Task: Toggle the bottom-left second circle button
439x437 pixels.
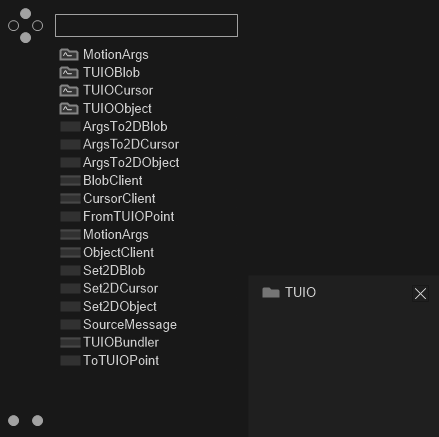Action: click(37, 421)
